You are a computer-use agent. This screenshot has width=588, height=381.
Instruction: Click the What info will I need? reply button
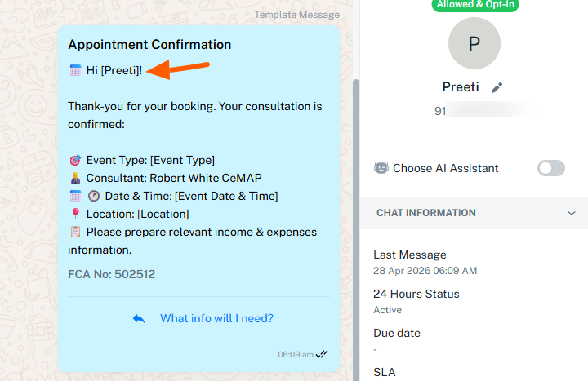coord(216,318)
